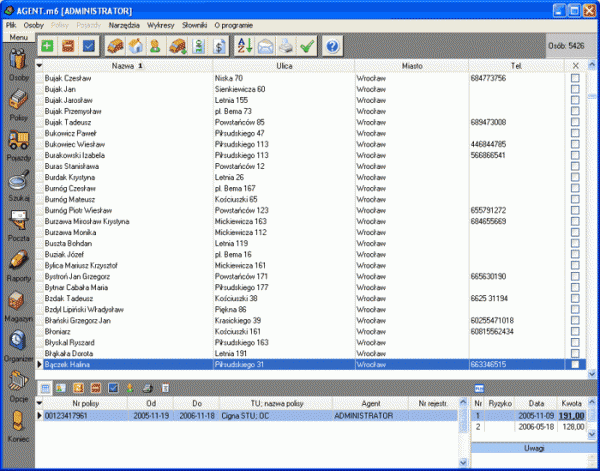Click the policy list scroll-up arrow

(463, 402)
